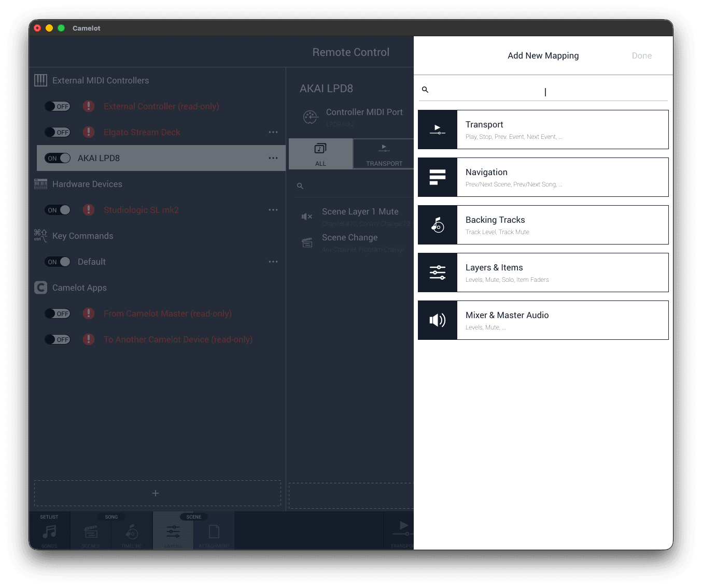702x588 pixels.
Task: Turn off the Default key commands toggle
Action: [x=58, y=262]
